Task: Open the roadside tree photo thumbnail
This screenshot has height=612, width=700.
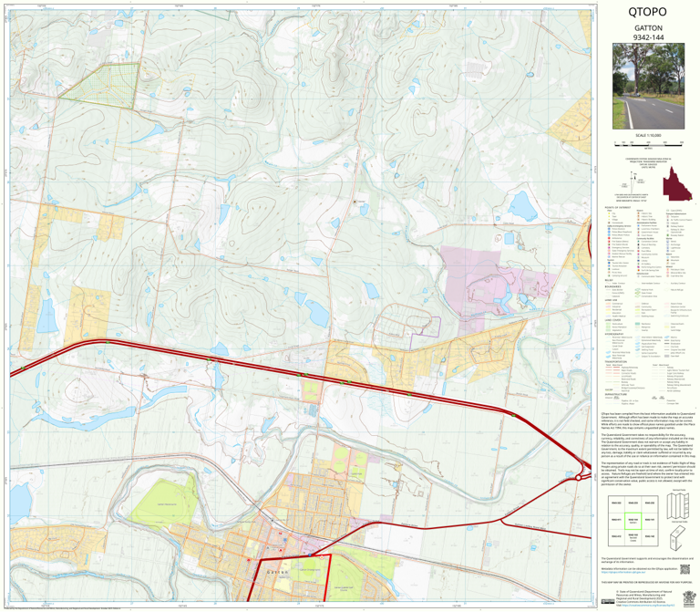Action: click(648, 87)
